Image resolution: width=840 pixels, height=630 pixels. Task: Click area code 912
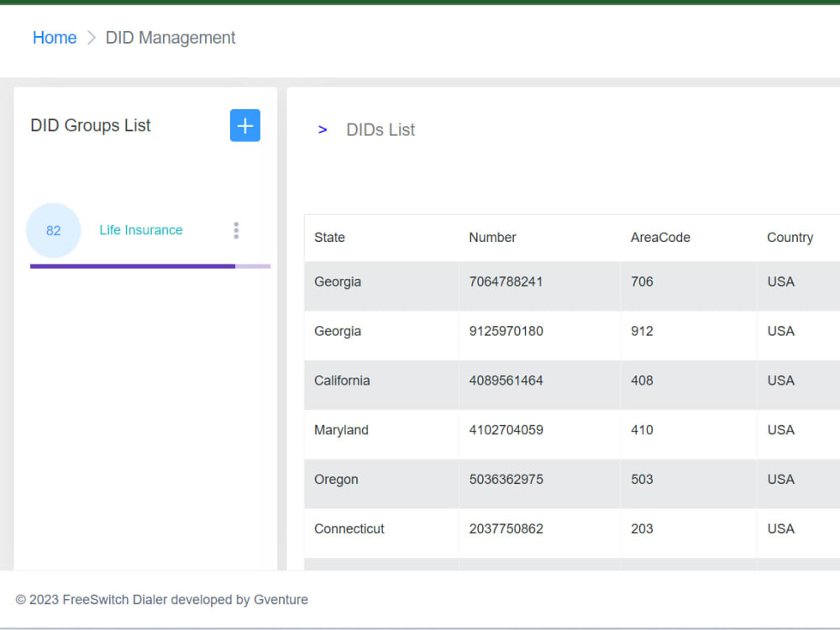tap(642, 331)
